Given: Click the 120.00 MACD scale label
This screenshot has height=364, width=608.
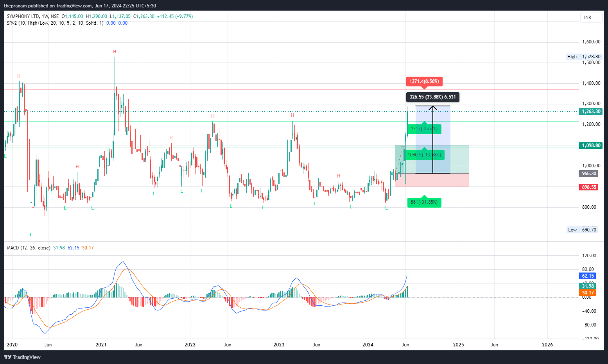Looking at the screenshot, I should [x=589, y=256].
